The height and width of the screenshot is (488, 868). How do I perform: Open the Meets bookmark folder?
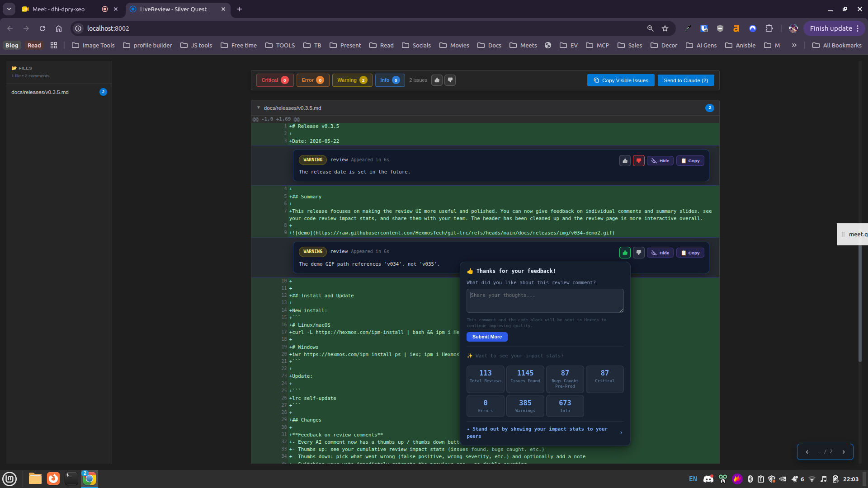523,45
